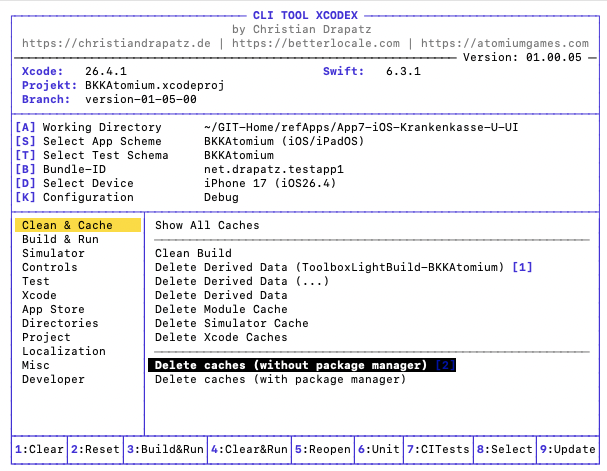
Task: Click the CLI TOOL XCODEX title
Action: [305, 15]
